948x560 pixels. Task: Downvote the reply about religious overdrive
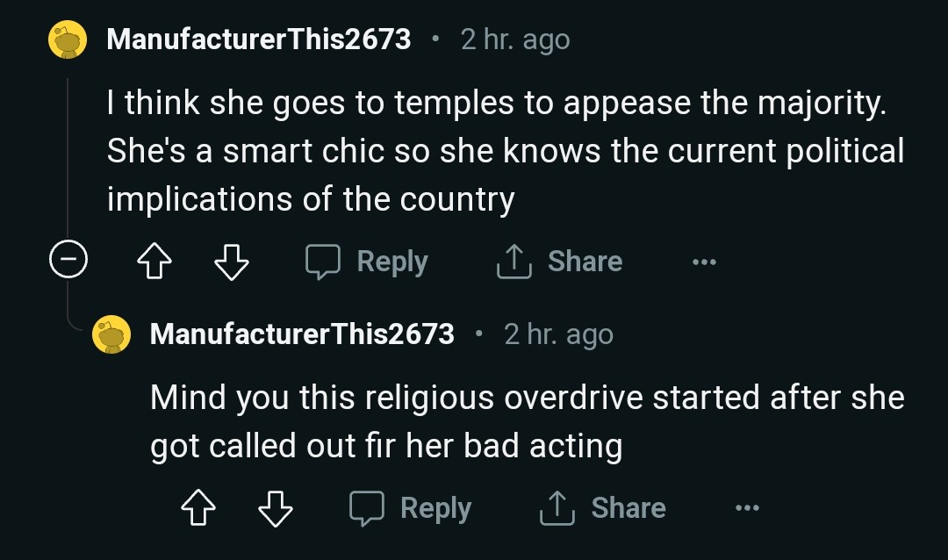(x=276, y=508)
